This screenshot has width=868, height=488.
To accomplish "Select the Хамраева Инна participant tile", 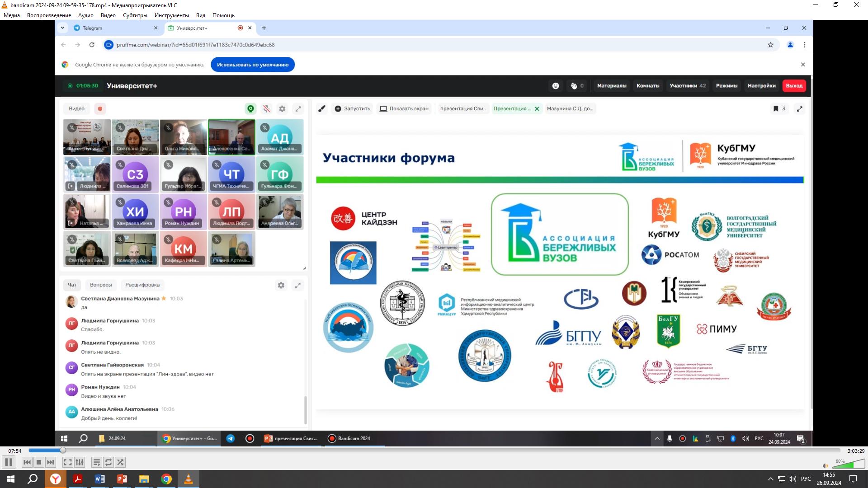I will tap(135, 211).
